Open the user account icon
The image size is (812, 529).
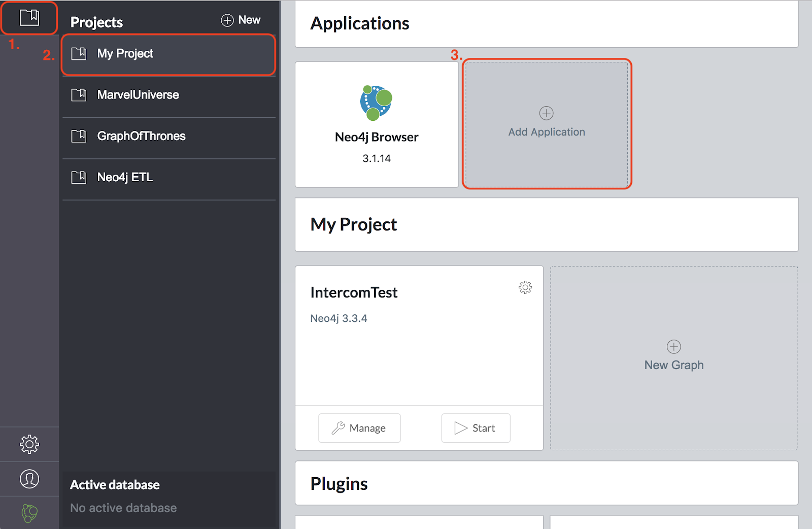click(x=29, y=479)
